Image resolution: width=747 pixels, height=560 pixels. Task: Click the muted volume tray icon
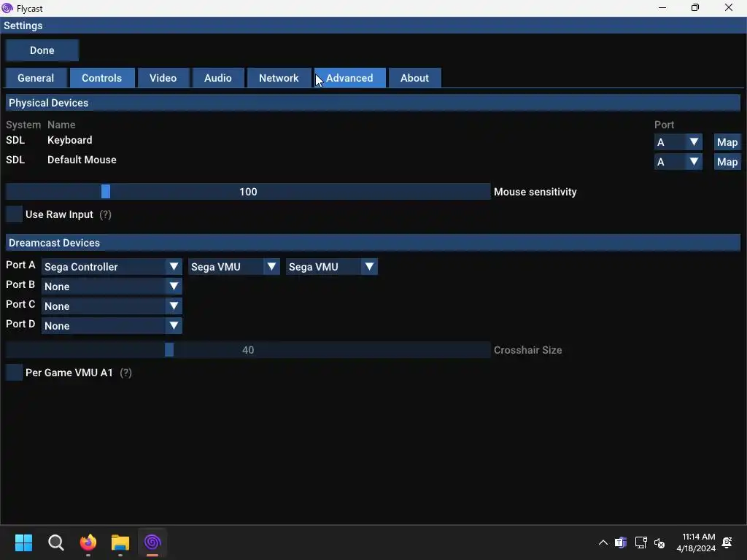coord(659,542)
